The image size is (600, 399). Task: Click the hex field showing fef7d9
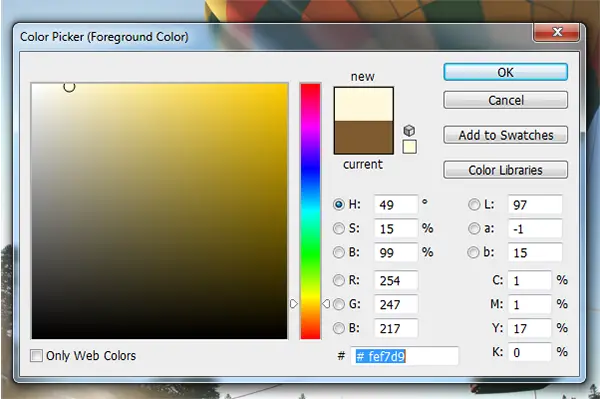point(404,356)
